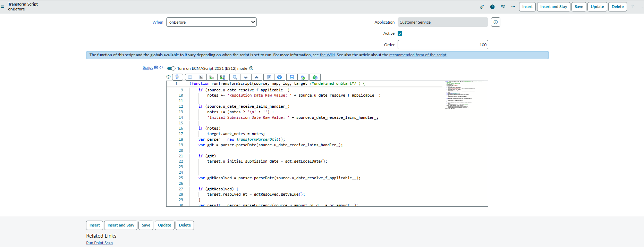Open editor help circle left of toolbar

pos(169,77)
